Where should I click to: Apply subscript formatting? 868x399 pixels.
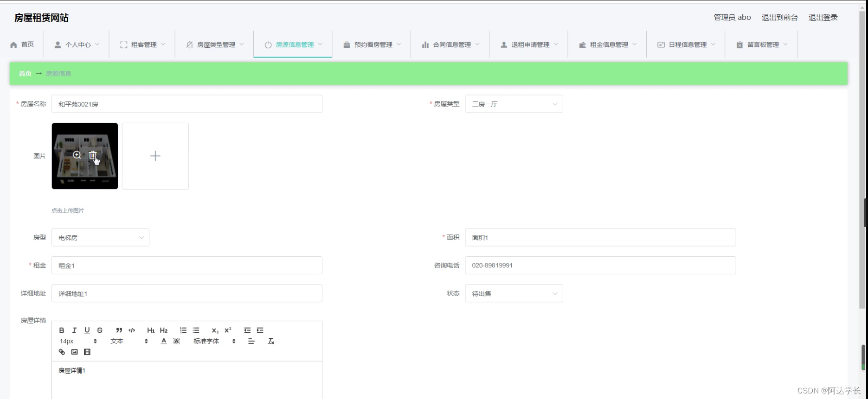(x=215, y=330)
